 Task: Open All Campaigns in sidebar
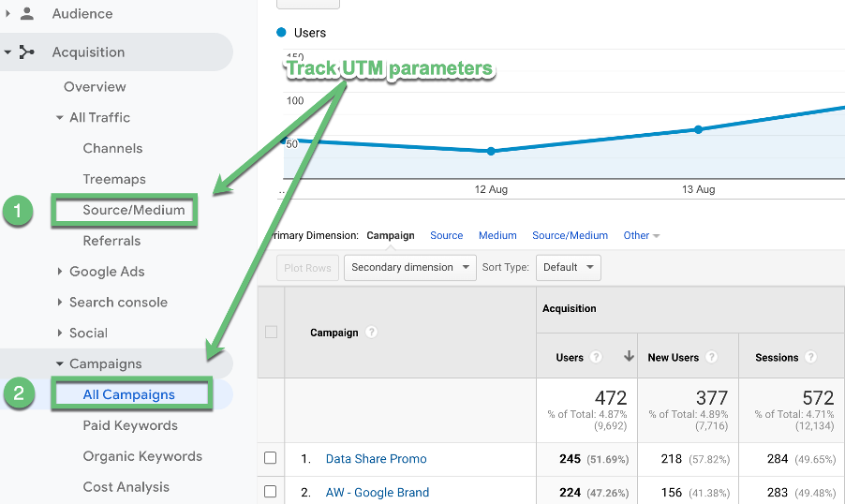coord(128,394)
